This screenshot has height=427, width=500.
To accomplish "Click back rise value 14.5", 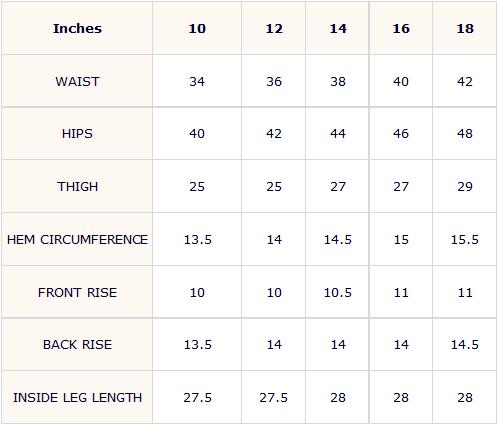I will coord(465,344).
